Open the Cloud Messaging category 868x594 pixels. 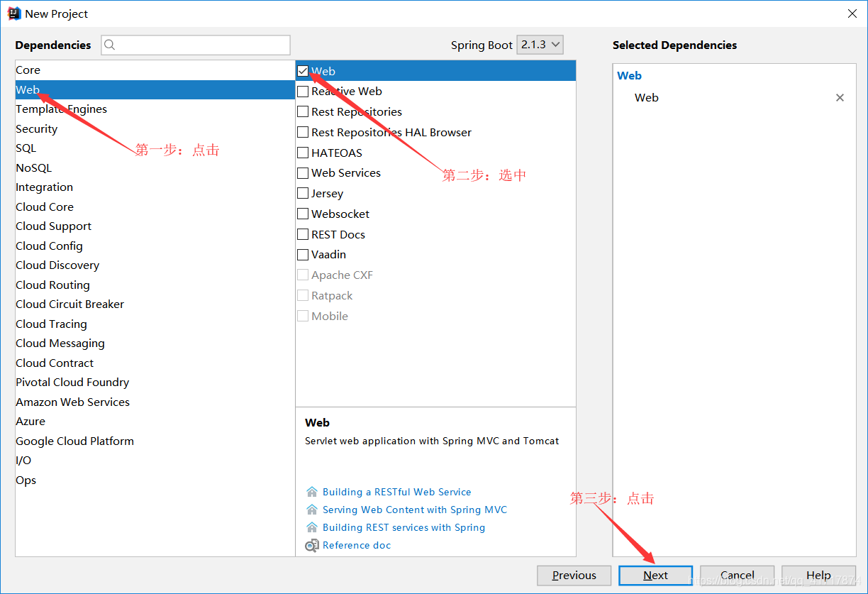[x=155, y=343]
